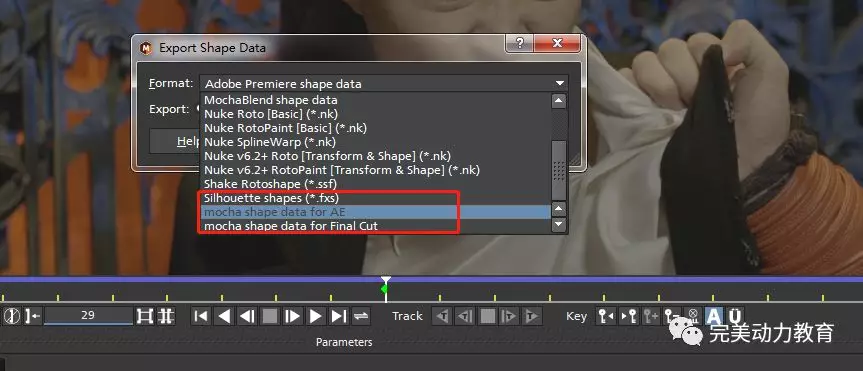Click the '?' help button in the title bar
Image resolution: width=863 pixels, height=371 pixels.
pyautogui.click(x=519, y=43)
